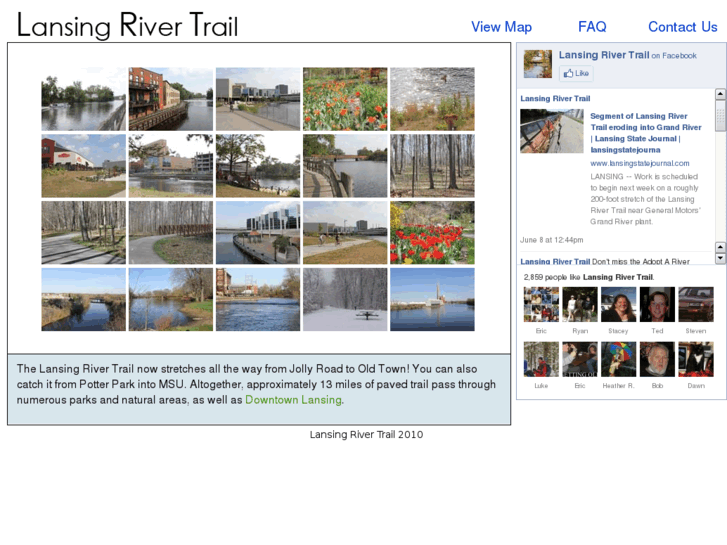
Task: Open 'Segment of Lansing River Trail eroding' article
Action: (645, 133)
